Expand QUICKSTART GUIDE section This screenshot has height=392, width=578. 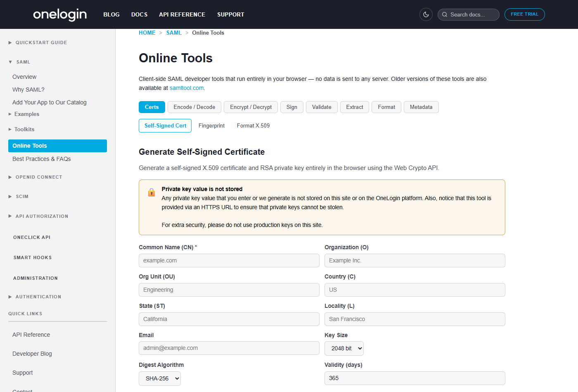(x=38, y=43)
